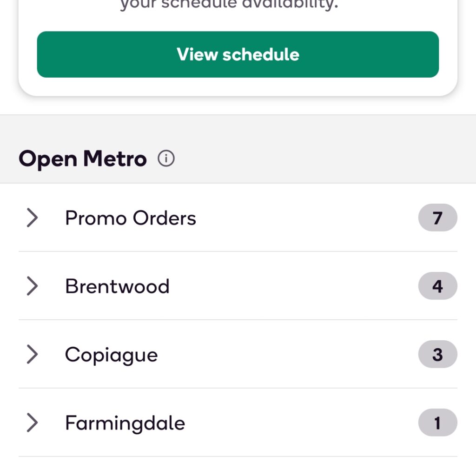
Task: Expand the Promo Orders chevron
Action: [32, 218]
